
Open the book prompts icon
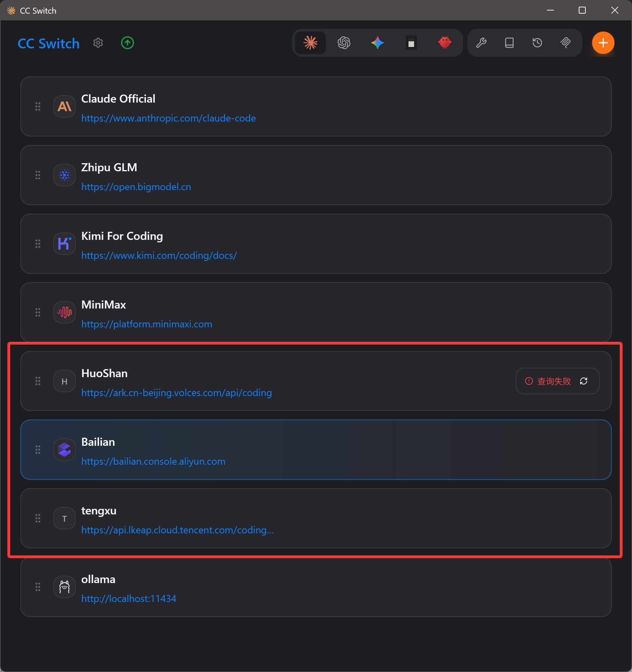tap(509, 43)
